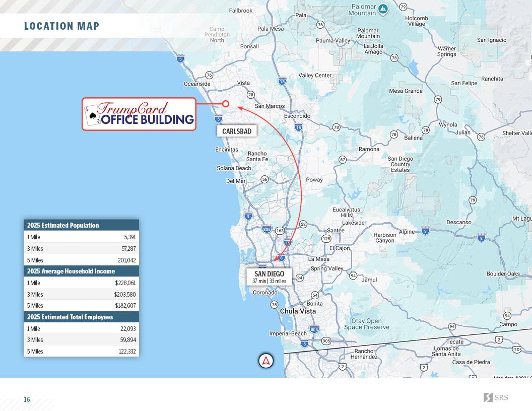This screenshot has width=532, height=411.
Task: Click the red north arrow compass icon
Action: pos(266,361)
